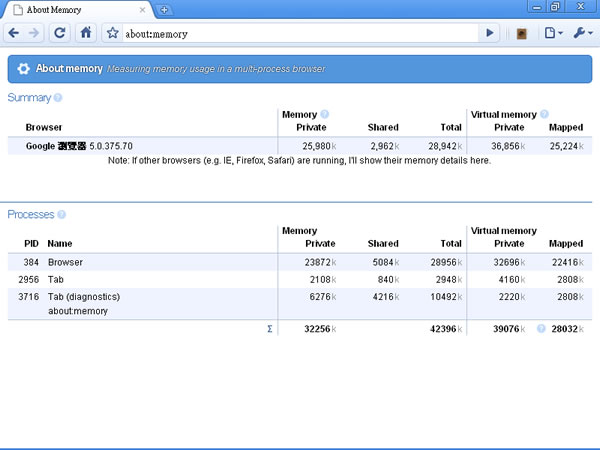Viewport: 600px width, 450px height.
Task: Click the 28,942k total memory value
Action: (x=445, y=146)
